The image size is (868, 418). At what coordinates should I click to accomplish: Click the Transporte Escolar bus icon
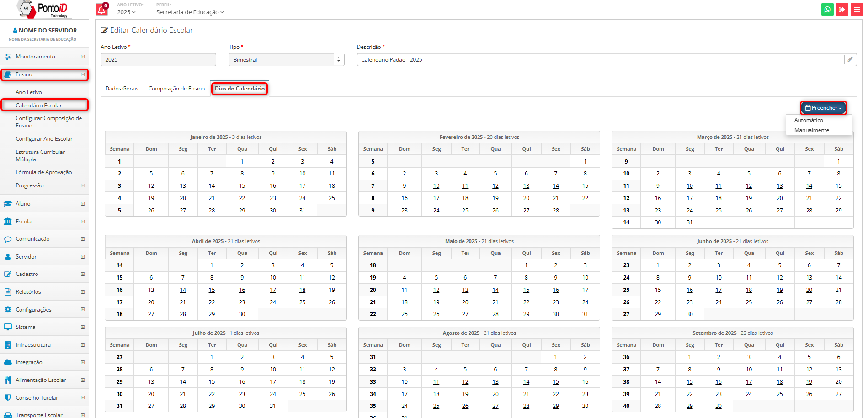coord(8,415)
